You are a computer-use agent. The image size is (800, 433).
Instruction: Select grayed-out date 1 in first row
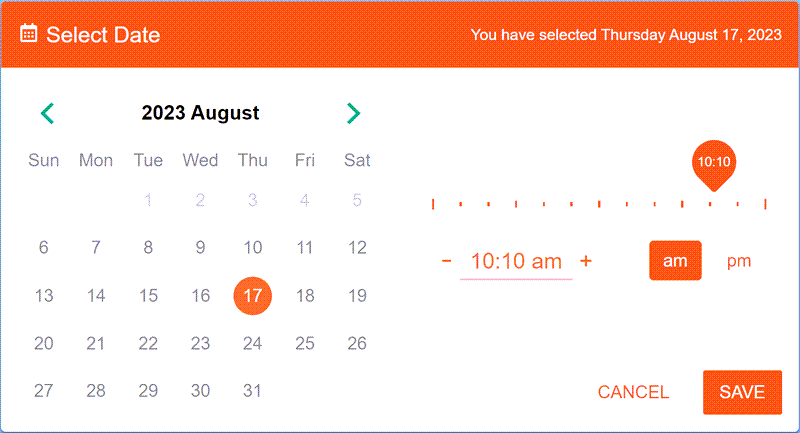148,200
